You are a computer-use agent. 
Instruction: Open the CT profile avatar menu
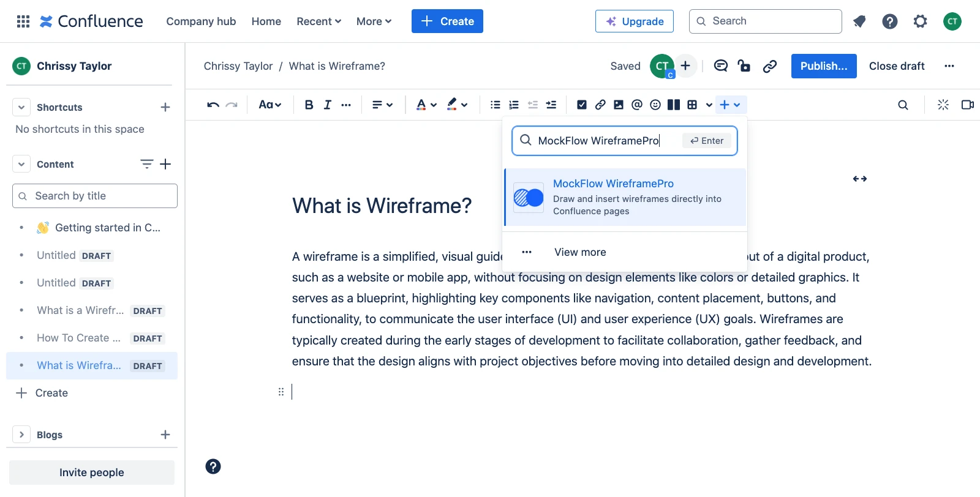[952, 21]
